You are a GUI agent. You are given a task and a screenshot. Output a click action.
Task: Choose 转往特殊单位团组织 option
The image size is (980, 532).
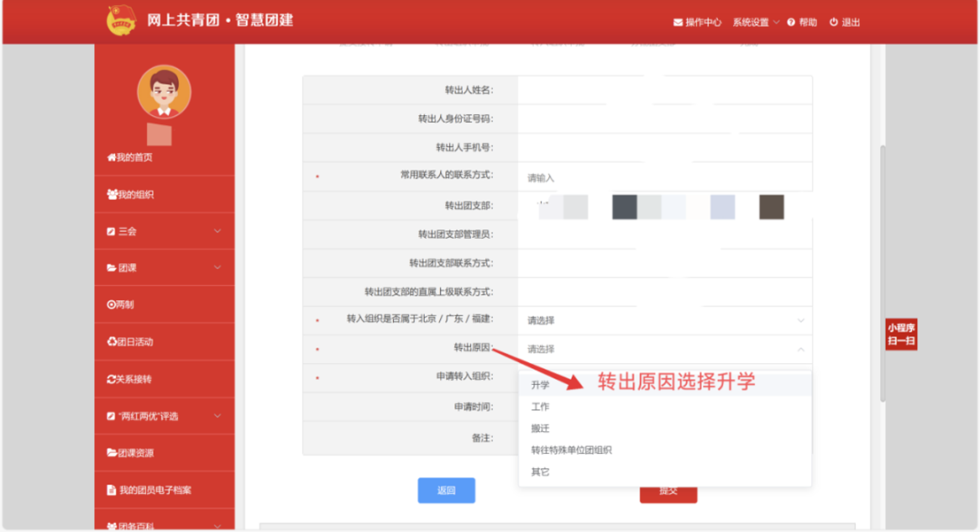point(571,451)
